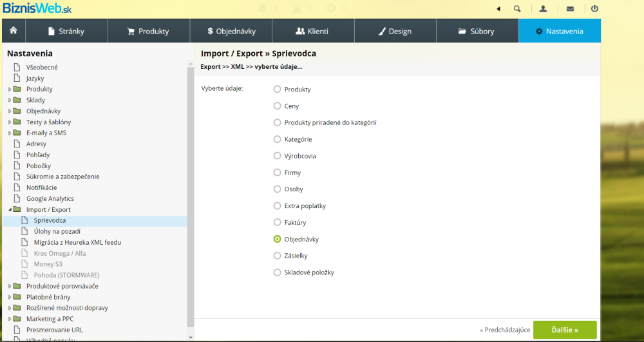This screenshot has height=342, width=644.
Task: Click the Pohľady page icon
Action: click(17, 155)
